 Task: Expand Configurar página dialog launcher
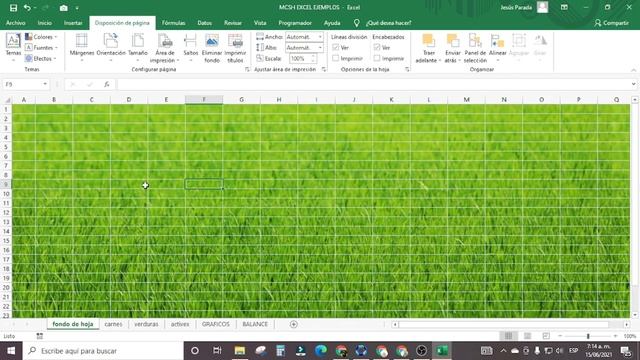click(x=247, y=70)
